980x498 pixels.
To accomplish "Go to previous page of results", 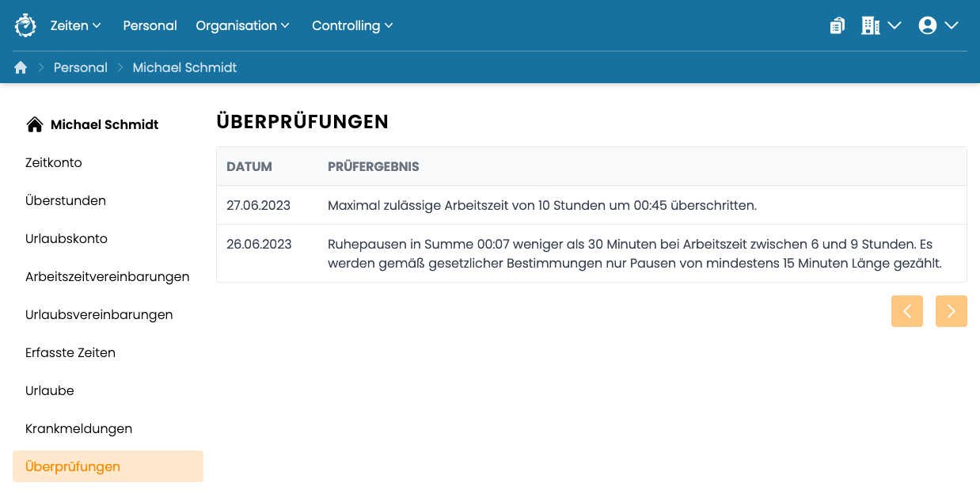I will pos(907,311).
